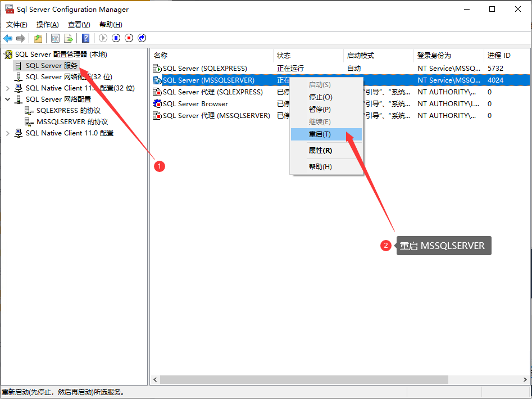Click the start service (play) toolbar icon
532x399 pixels.
[103, 38]
